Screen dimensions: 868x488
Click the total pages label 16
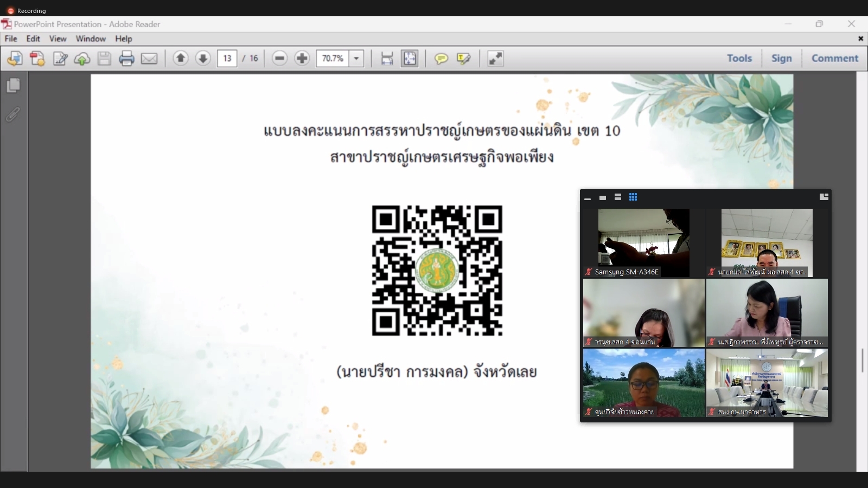point(253,58)
